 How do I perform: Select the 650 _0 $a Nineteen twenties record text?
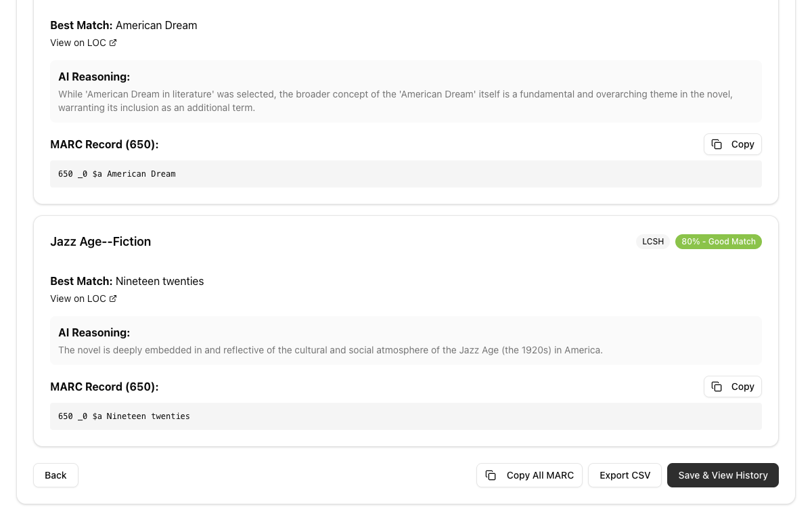click(x=124, y=416)
